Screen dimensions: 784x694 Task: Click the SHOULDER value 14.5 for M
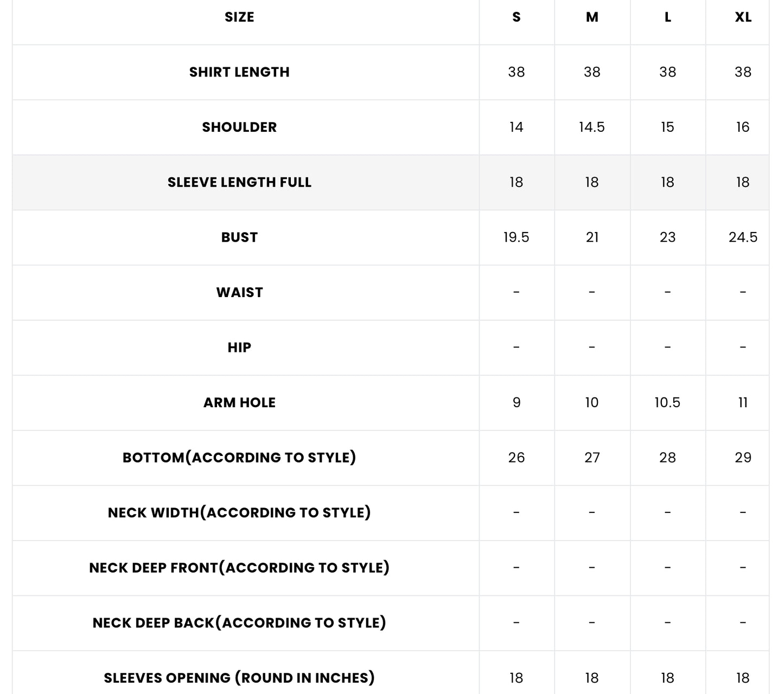click(592, 127)
